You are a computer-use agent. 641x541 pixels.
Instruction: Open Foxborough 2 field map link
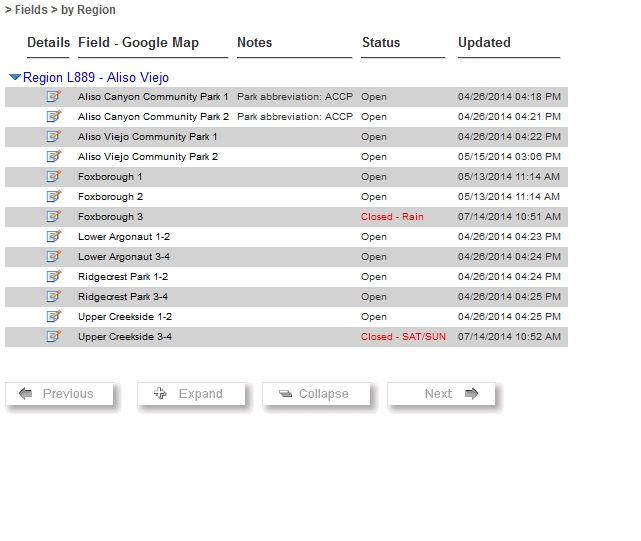click(x=110, y=197)
